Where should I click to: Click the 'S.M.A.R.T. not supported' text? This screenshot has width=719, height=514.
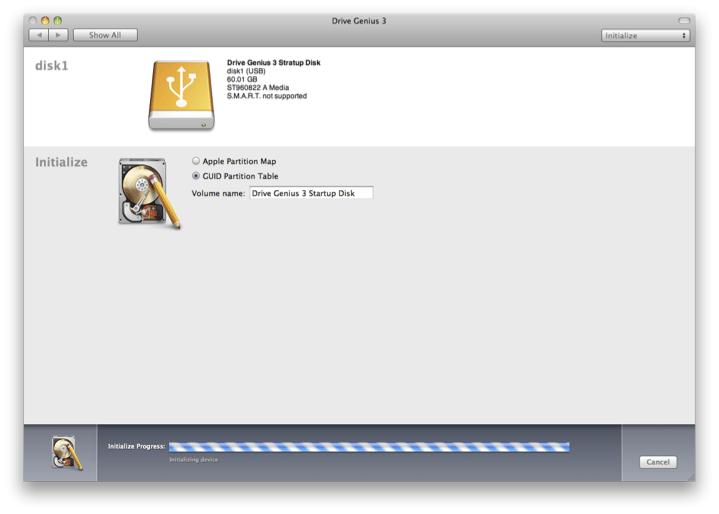(x=266, y=96)
